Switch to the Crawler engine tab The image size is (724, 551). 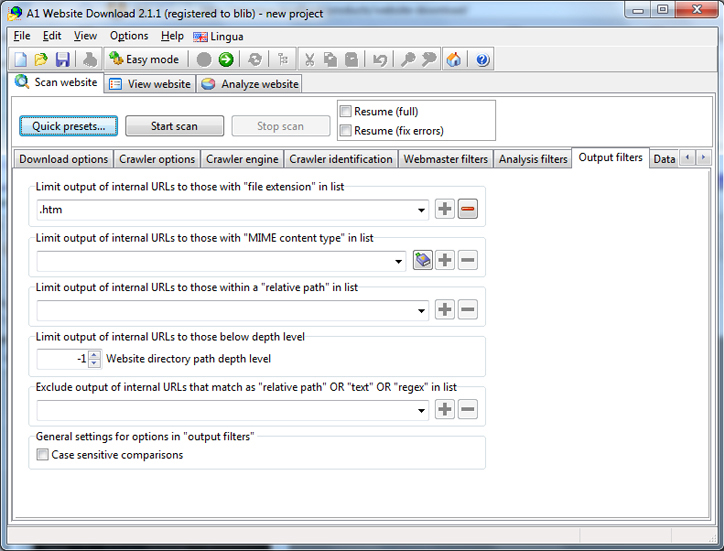pos(242,159)
